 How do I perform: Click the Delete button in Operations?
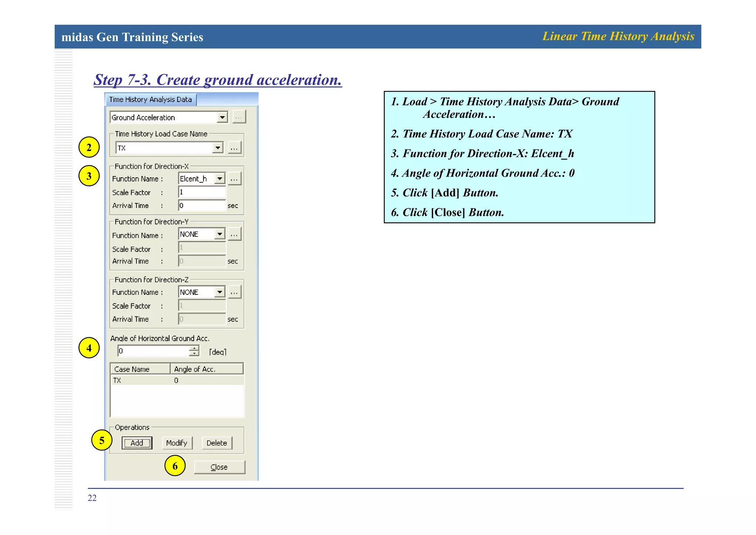click(217, 443)
